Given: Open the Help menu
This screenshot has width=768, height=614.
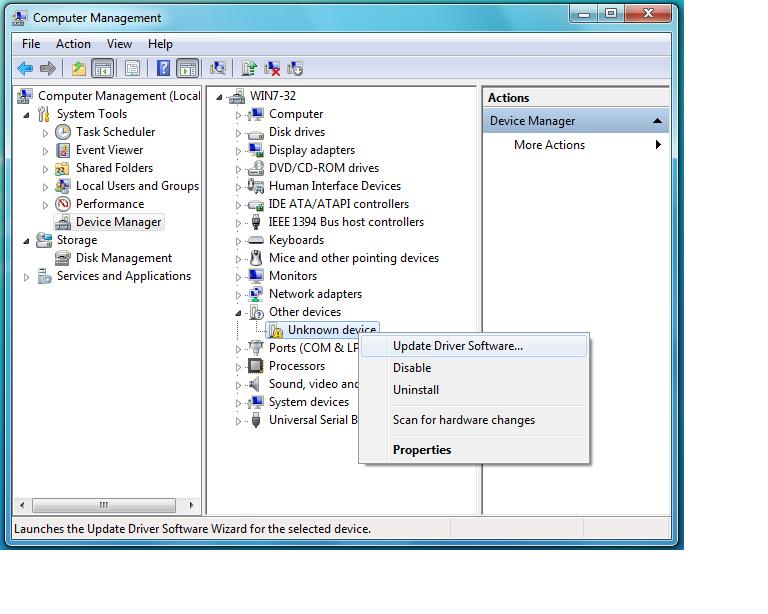Looking at the screenshot, I should click(160, 44).
